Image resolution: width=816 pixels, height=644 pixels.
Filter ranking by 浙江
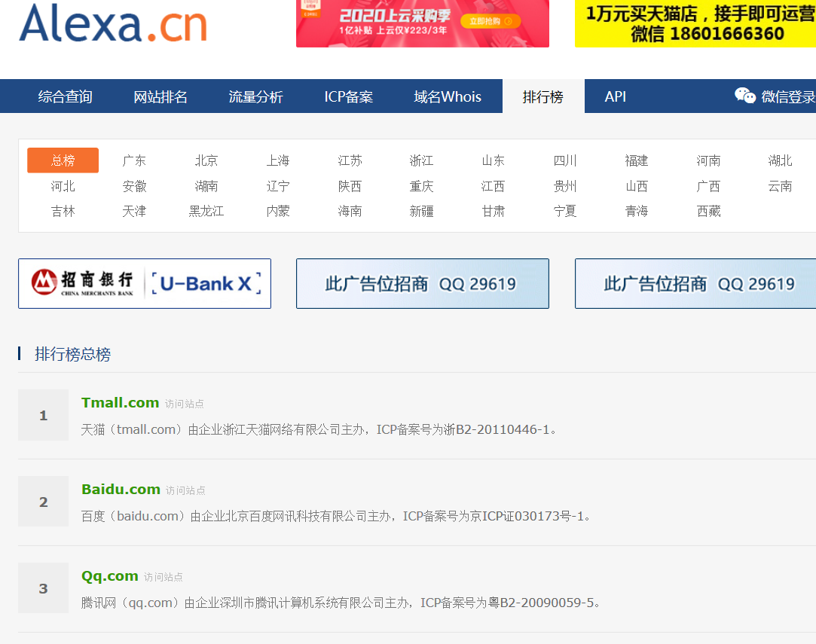click(421, 160)
